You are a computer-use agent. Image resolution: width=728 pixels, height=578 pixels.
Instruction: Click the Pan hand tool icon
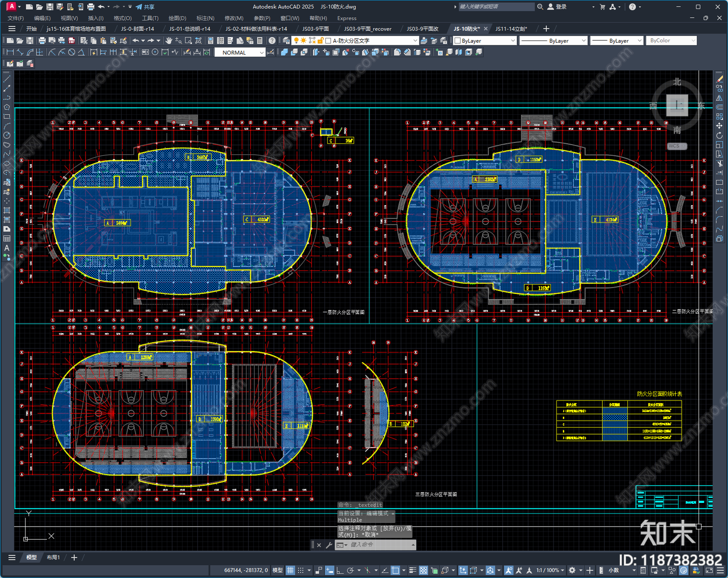pos(168,41)
